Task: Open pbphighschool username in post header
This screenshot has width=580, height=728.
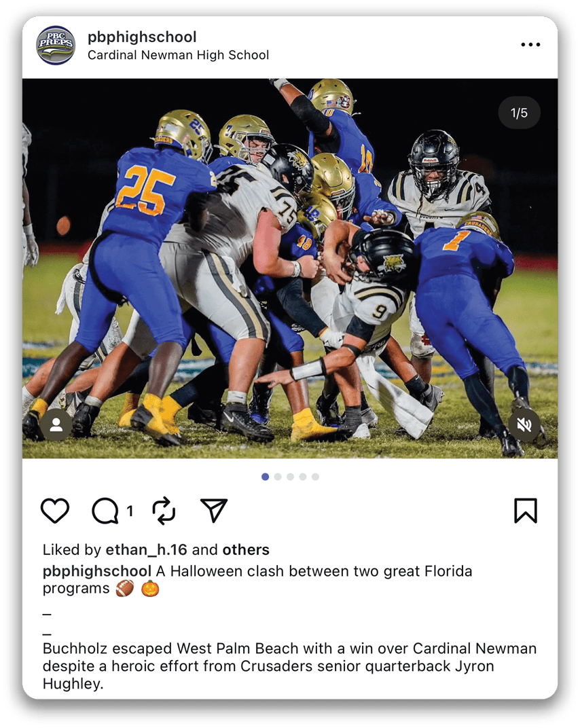Action: pos(142,37)
